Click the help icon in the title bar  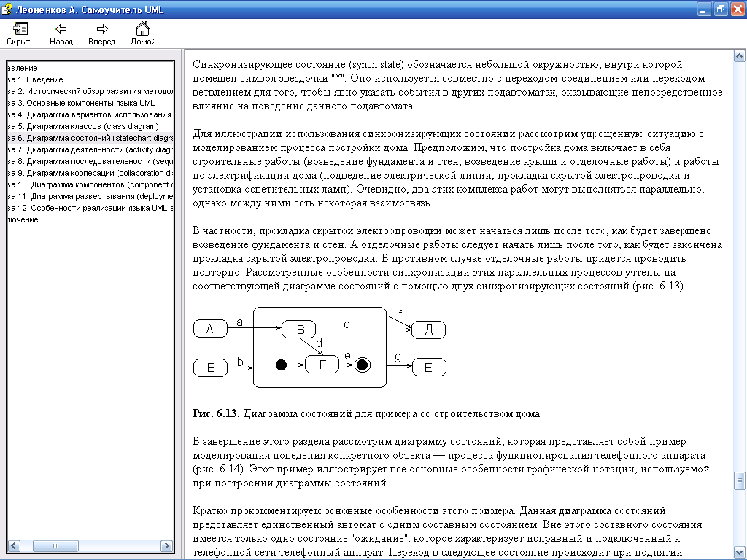coord(7,9)
